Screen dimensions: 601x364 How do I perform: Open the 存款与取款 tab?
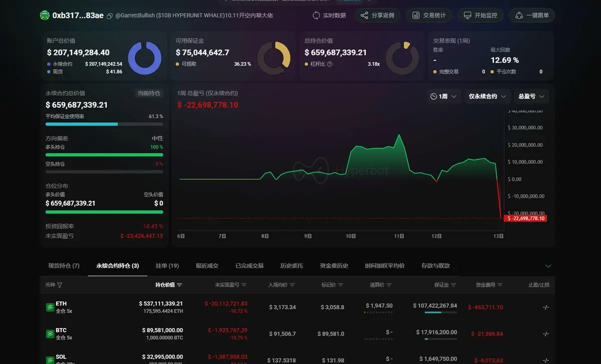click(x=436, y=266)
